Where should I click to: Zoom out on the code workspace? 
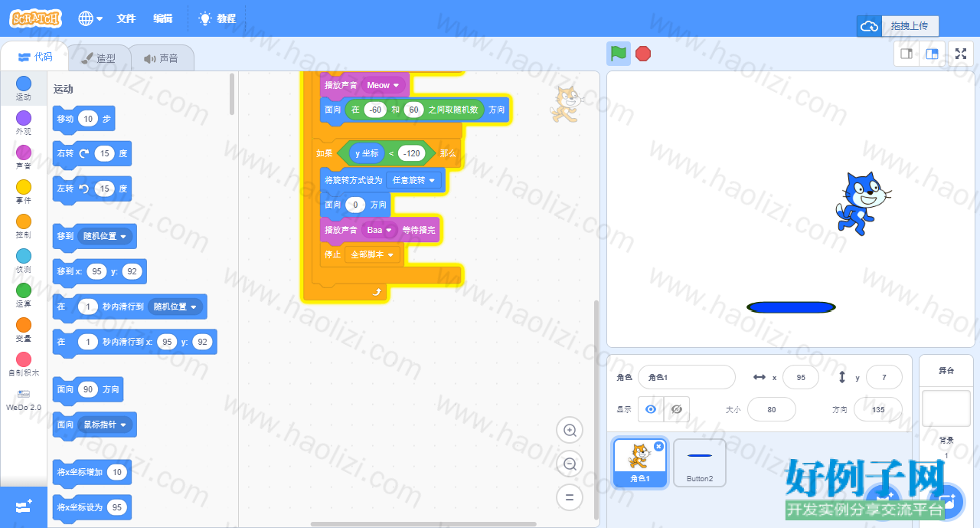570,464
